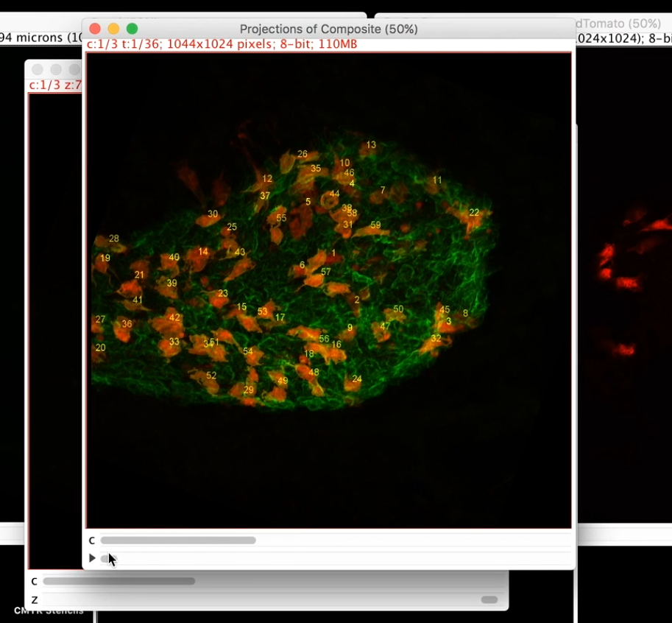Click the z-slice slider thumb in back window
Screen dimensions: 672x623
pos(489,599)
